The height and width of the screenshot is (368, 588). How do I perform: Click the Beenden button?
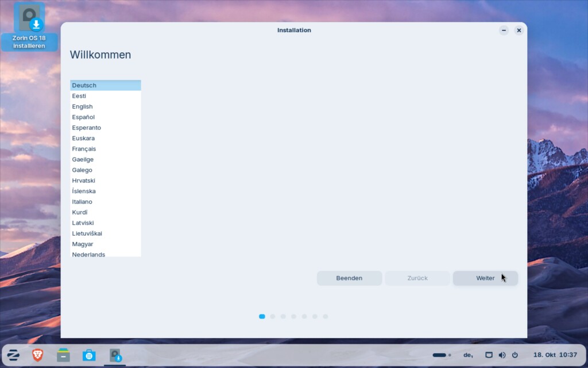pos(349,278)
